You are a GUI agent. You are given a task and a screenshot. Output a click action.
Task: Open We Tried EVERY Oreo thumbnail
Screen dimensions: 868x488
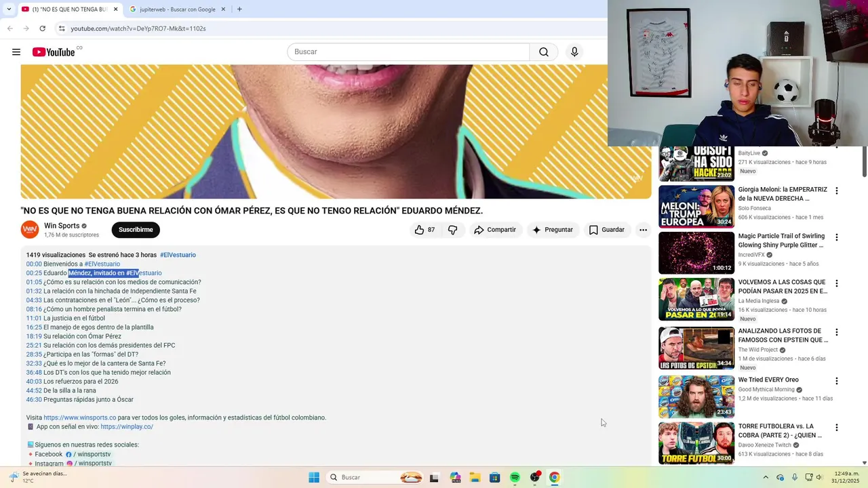[696, 396]
